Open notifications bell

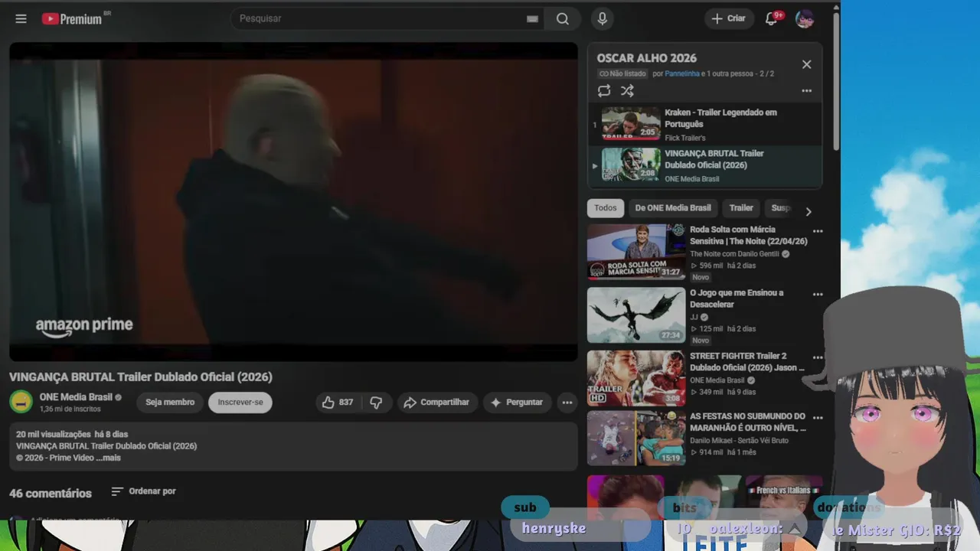pos(772,19)
